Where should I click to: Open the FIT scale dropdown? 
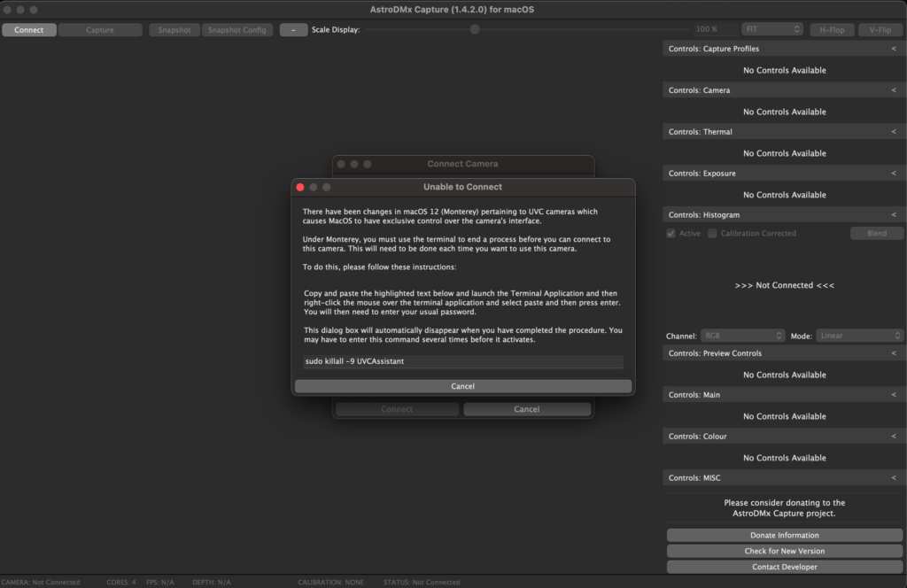point(772,29)
